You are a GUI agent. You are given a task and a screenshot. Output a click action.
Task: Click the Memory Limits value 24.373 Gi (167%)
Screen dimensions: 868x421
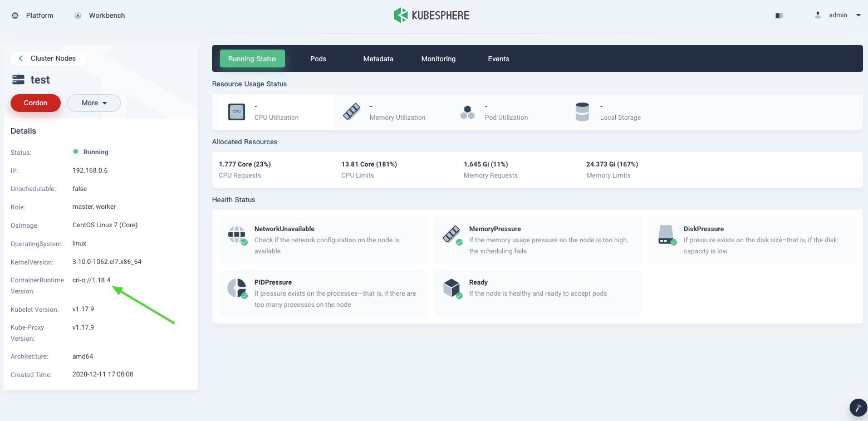point(612,164)
